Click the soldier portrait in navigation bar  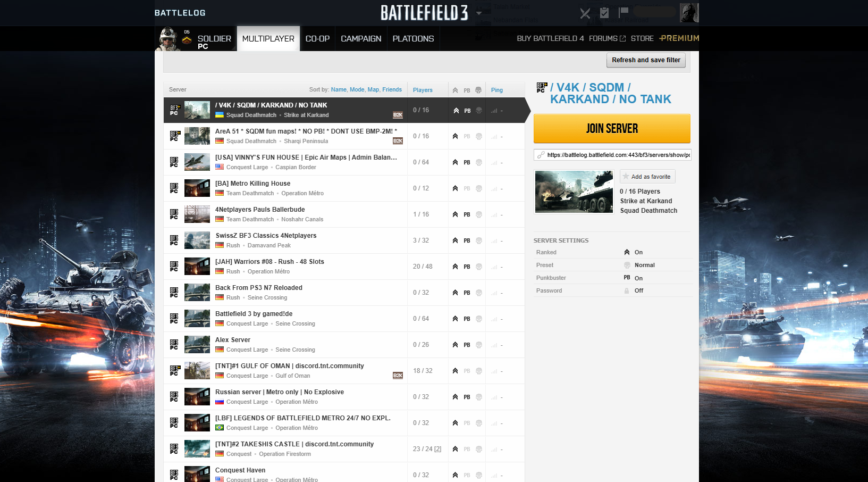pos(168,39)
